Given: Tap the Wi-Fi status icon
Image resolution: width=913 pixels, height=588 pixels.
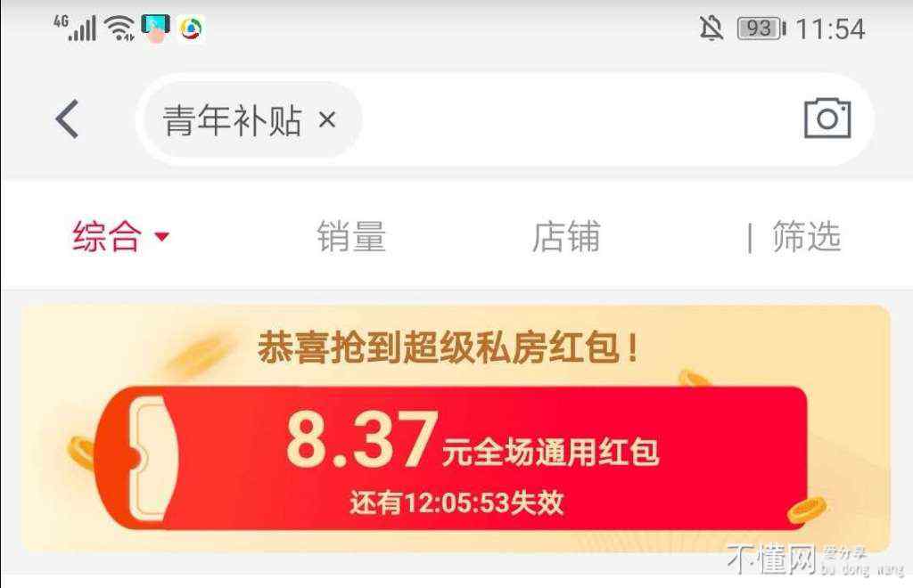Looking at the screenshot, I should pyautogui.click(x=120, y=28).
